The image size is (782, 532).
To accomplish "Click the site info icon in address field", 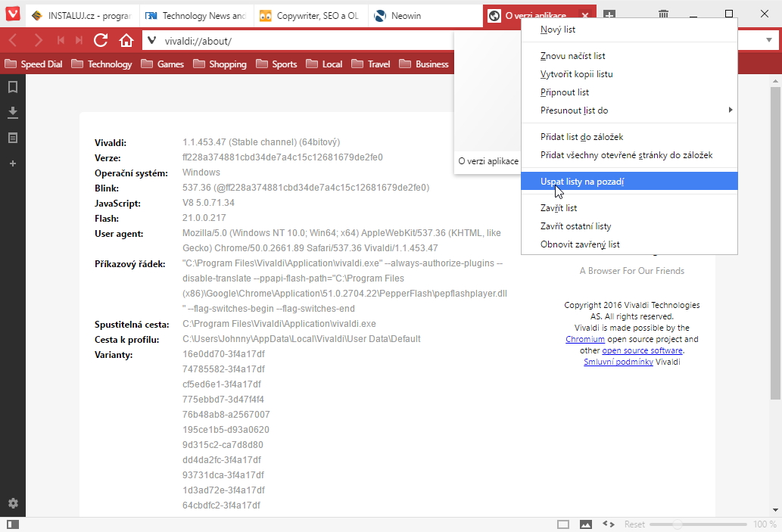I will tap(152, 40).
